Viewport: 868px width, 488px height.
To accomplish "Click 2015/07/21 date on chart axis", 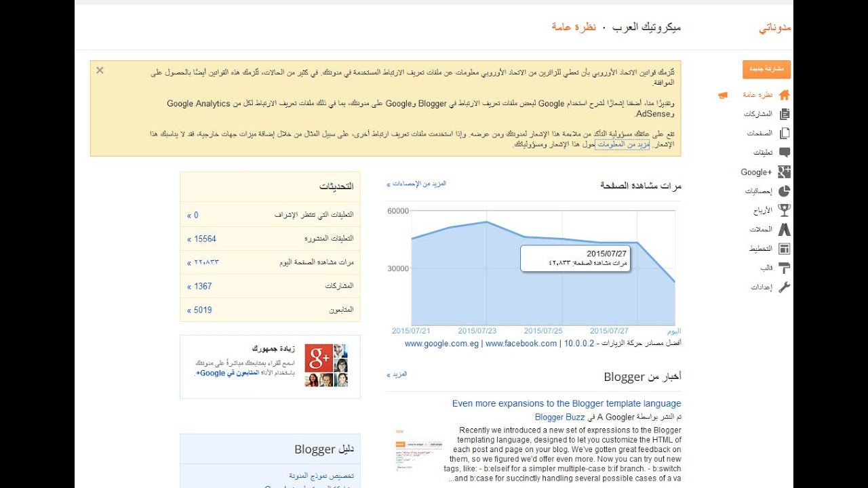I will coord(411,331).
